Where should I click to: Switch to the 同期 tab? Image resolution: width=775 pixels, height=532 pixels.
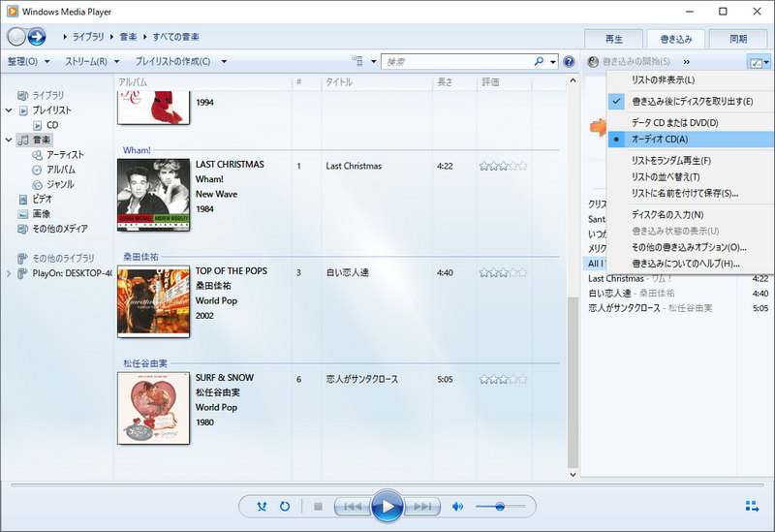[x=738, y=39]
